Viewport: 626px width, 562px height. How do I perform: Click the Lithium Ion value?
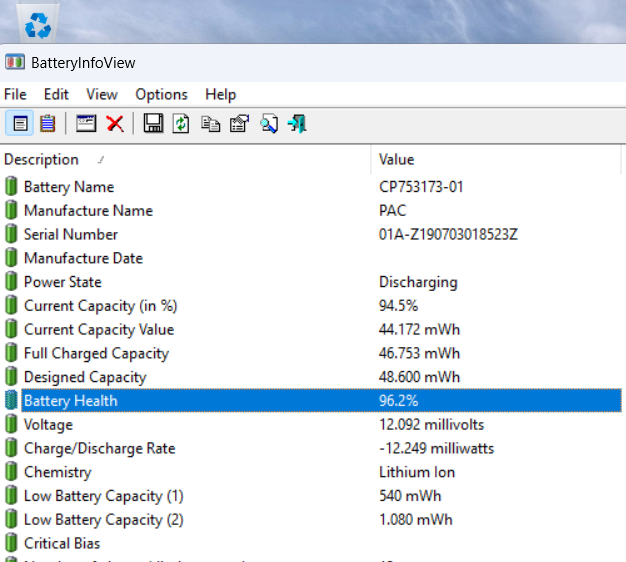(417, 472)
